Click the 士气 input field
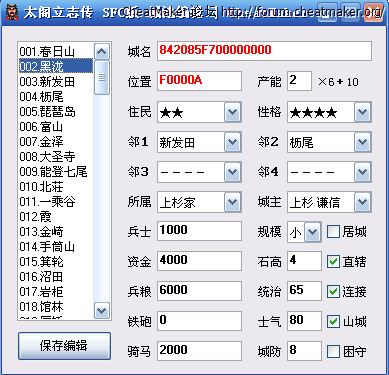The width and height of the screenshot is (389, 375). [x=304, y=321]
